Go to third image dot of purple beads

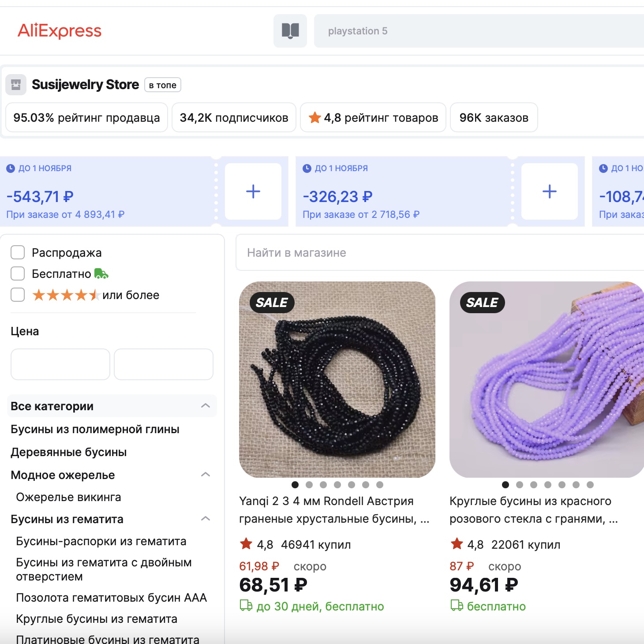534,485
